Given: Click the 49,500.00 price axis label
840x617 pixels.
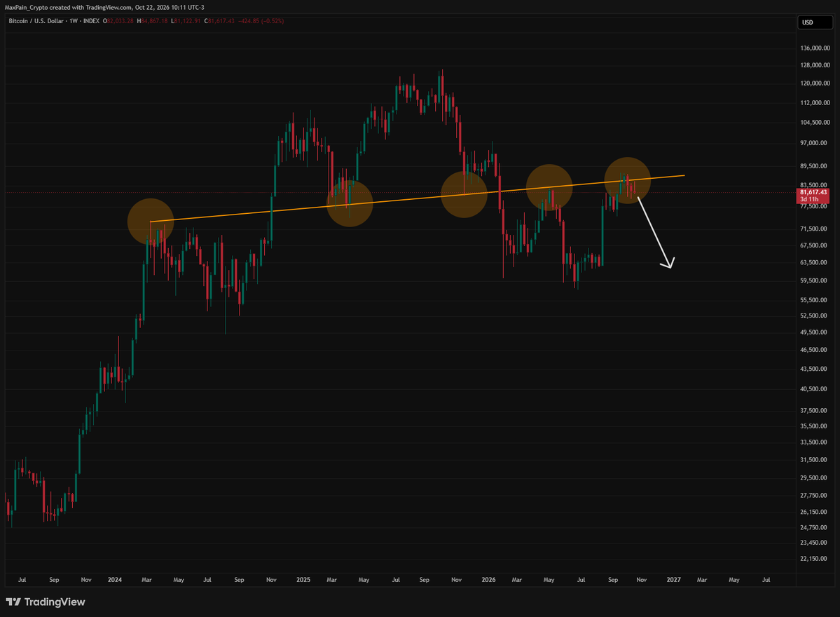Looking at the screenshot, I should click(815, 332).
